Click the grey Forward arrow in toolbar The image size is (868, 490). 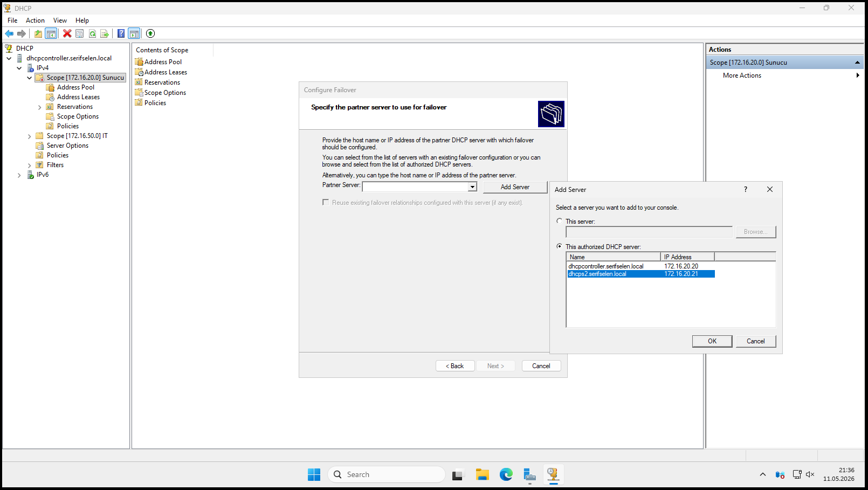tap(22, 33)
